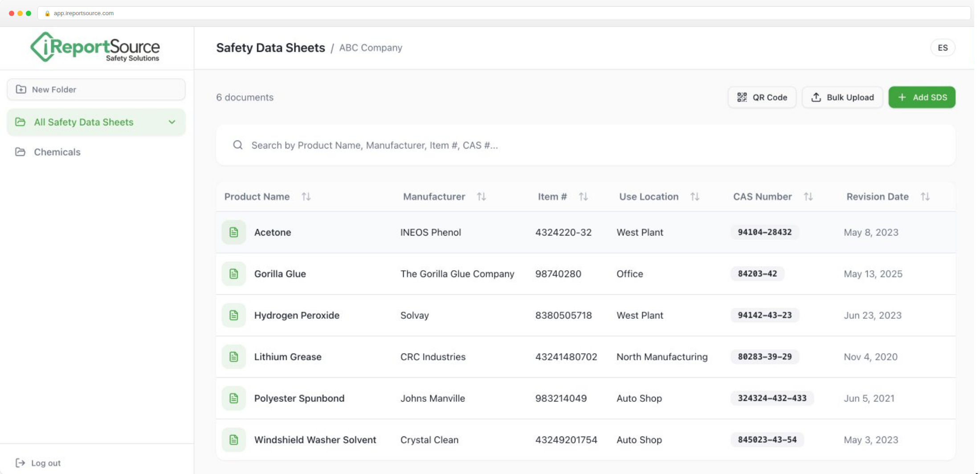Click CAS badge 80283-39-29
The height and width of the screenshot is (474, 980).
tap(764, 356)
